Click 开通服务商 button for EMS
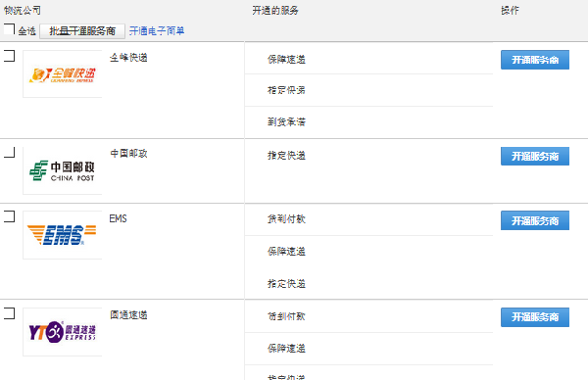 tap(535, 220)
